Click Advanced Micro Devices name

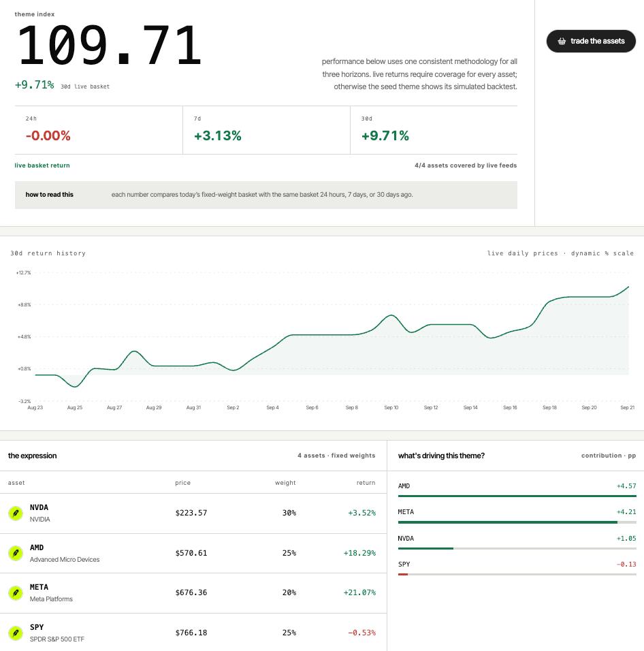pyautogui.click(x=65, y=559)
